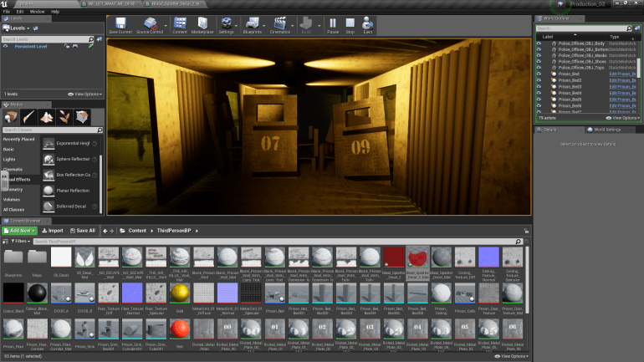Select the Landscape mode mountain icon
This screenshot has width=644, height=362.
pos(47,115)
